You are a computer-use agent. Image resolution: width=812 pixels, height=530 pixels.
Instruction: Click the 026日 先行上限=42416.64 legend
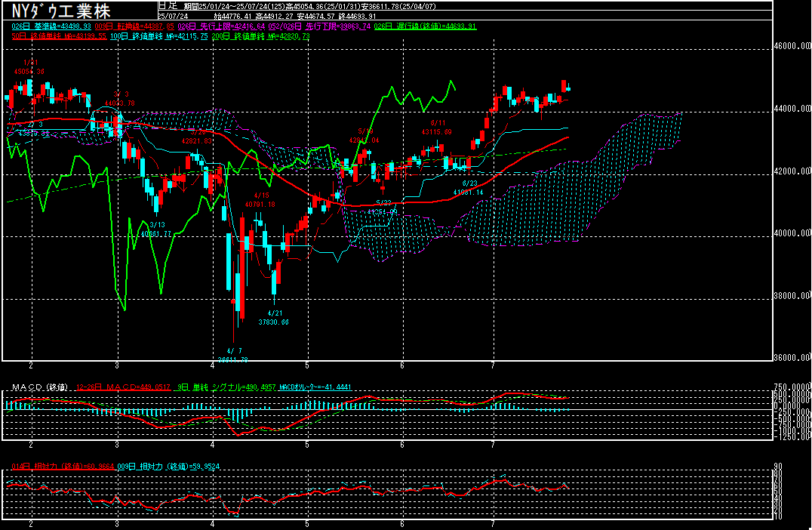coord(221,26)
